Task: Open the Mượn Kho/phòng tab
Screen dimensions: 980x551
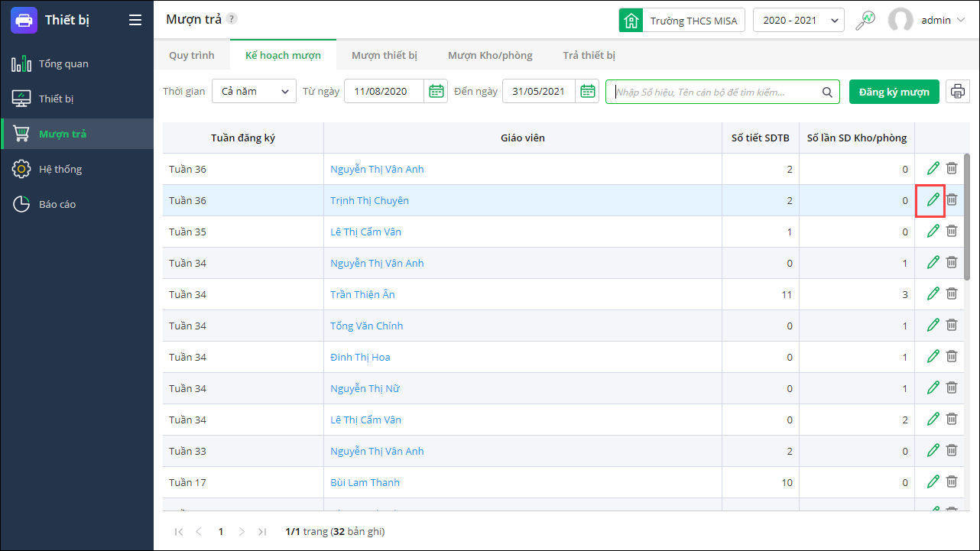Action: [490, 56]
